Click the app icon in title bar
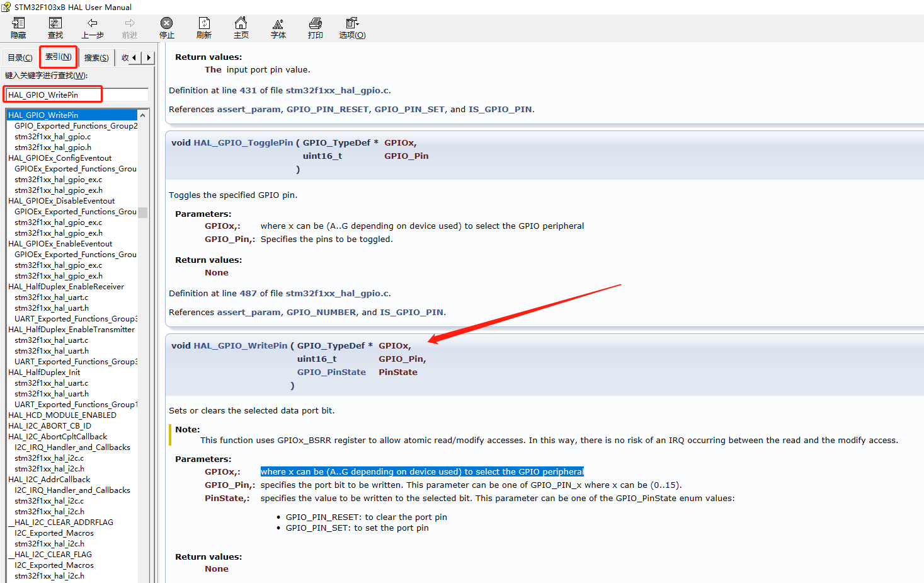Image resolution: width=924 pixels, height=583 pixels. [6, 7]
